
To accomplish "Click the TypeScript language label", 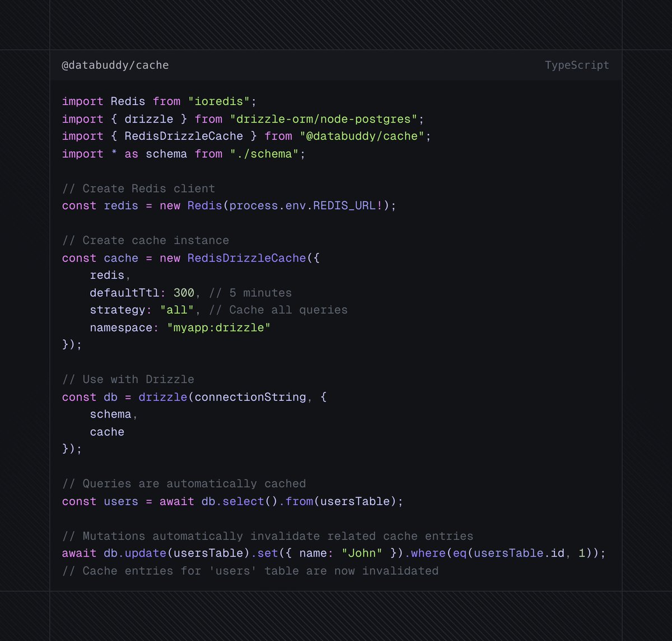I will tap(577, 65).
